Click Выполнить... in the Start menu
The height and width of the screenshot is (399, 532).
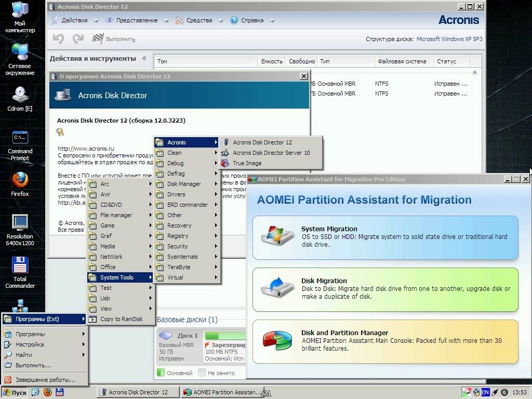(44, 365)
